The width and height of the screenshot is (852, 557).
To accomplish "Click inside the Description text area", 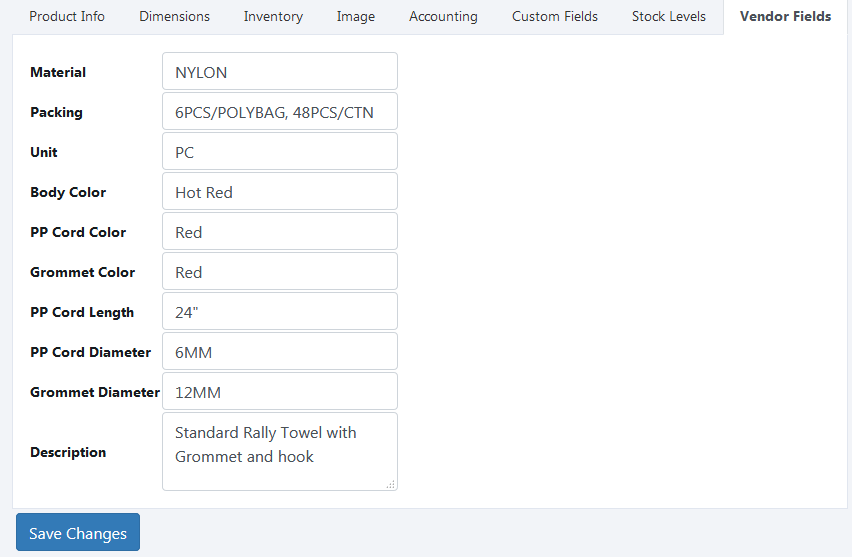I will point(280,452).
